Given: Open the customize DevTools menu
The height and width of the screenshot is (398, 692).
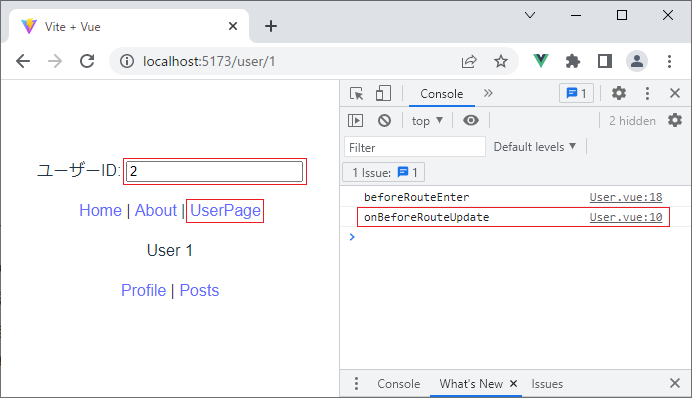Looking at the screenshot, I should 647,93.
